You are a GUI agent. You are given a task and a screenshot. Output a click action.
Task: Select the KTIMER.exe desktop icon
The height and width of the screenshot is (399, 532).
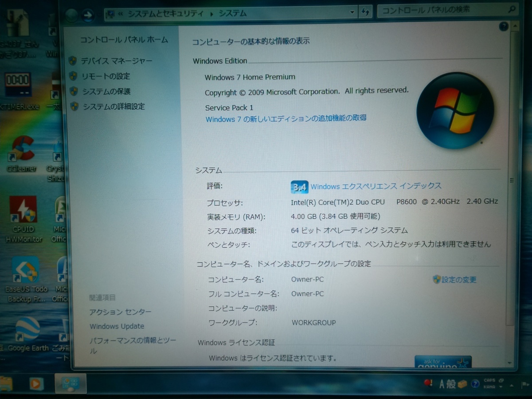19,91
